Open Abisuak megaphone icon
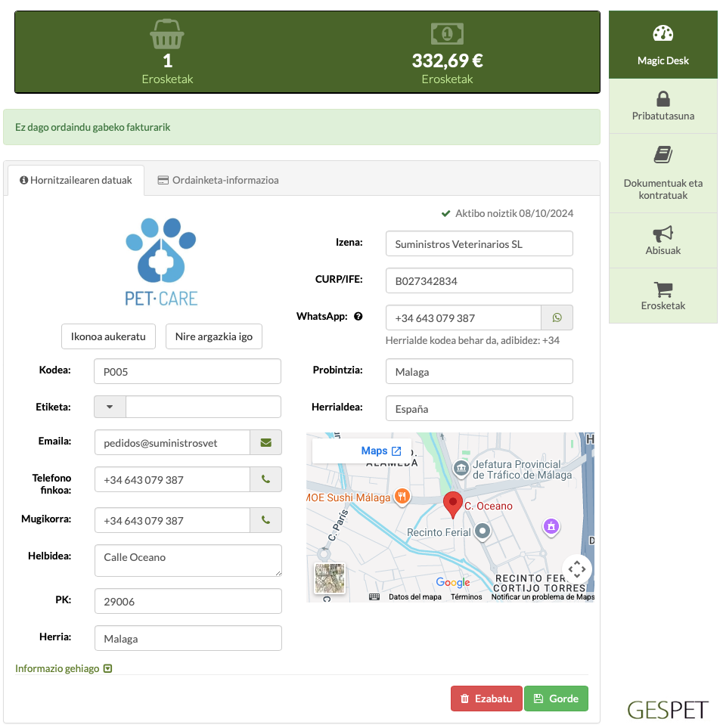 (x=663, y=234)
